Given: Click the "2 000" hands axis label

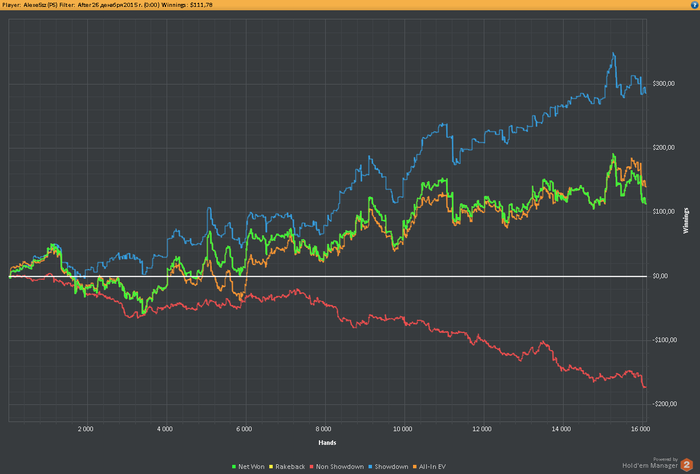Looking at the screenshot, I should [x=85, y=429].
